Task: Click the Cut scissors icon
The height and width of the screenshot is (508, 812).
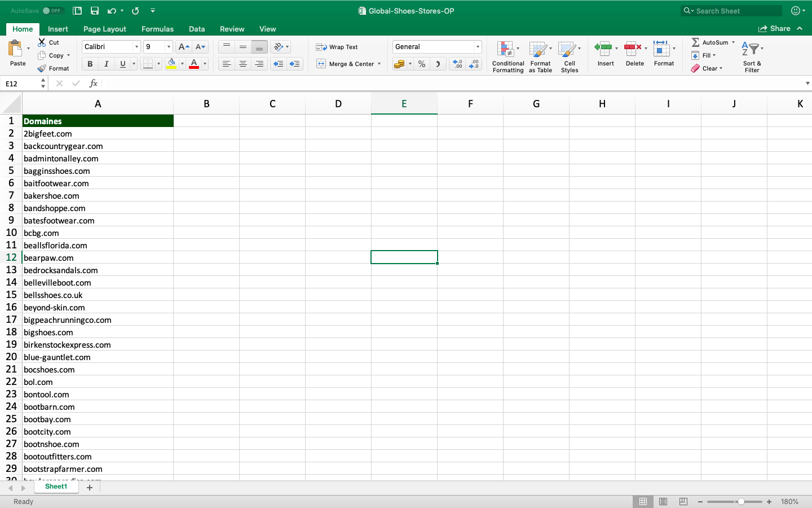Action: 42,42
